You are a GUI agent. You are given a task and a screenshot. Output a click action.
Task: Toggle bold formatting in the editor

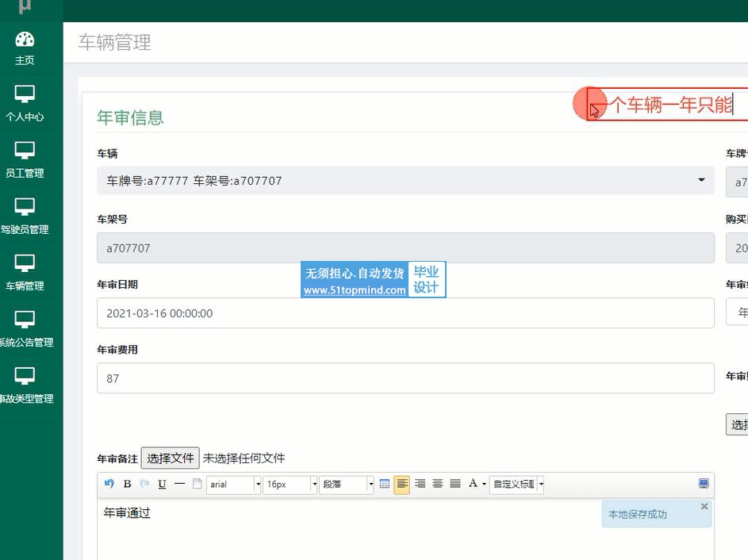pos(127,484)
